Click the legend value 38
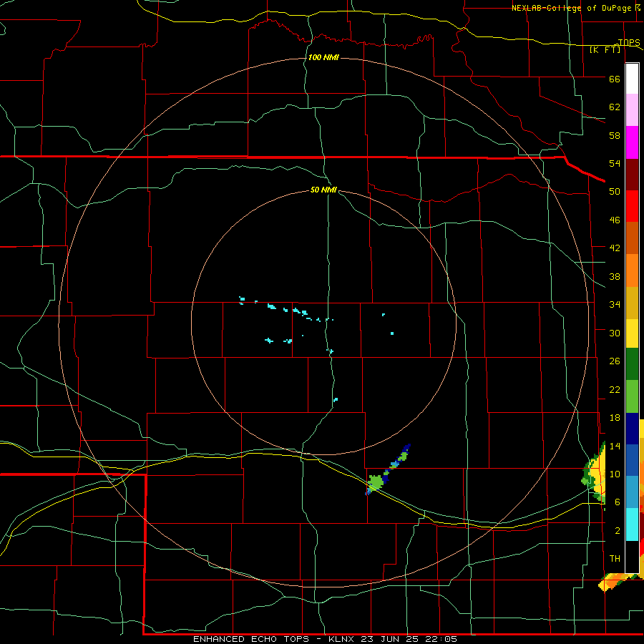This screenshot has width=644, height=644. coord(615,276)
